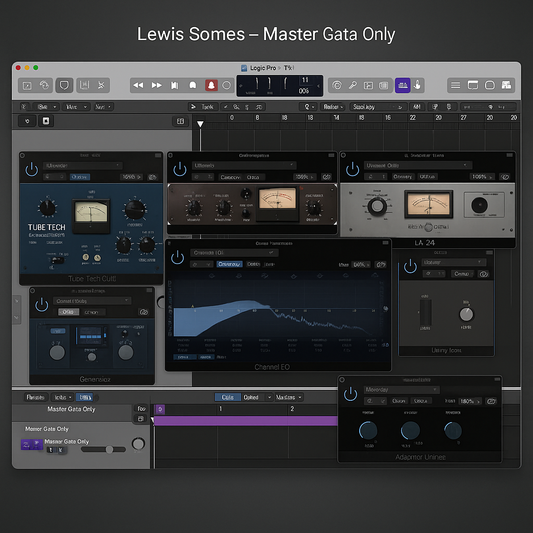The height and width of the screenshot is (533, 533).
Task: Open the brown compressor preset dropdown
Action: (244, 166)
